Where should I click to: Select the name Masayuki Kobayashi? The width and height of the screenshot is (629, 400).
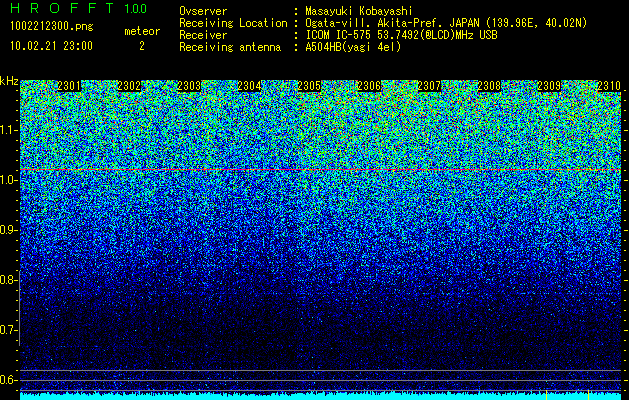point(359,11)
